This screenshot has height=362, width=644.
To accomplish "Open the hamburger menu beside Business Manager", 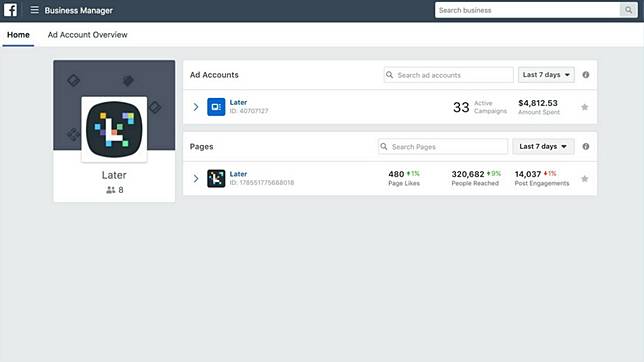I will click(x=34, y=10).
